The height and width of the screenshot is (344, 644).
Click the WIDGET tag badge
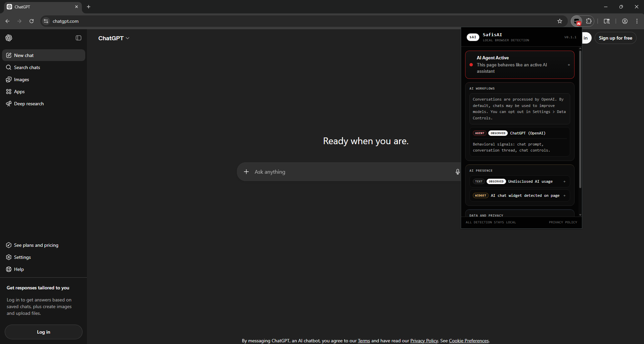coord(481,195)
